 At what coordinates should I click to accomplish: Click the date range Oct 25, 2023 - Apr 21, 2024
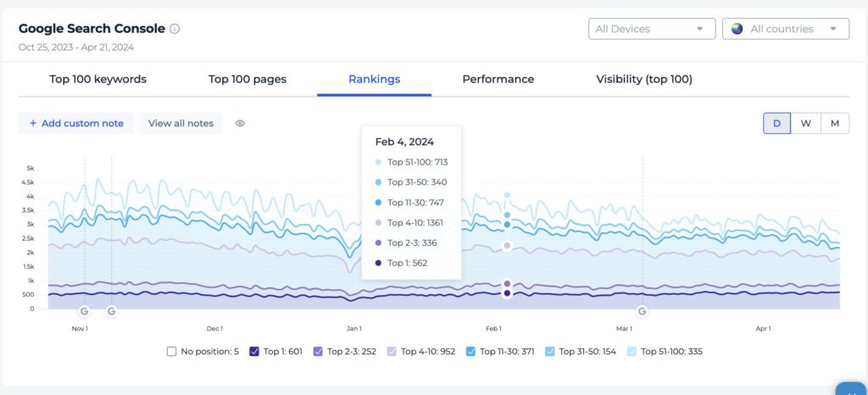(76, 47)
